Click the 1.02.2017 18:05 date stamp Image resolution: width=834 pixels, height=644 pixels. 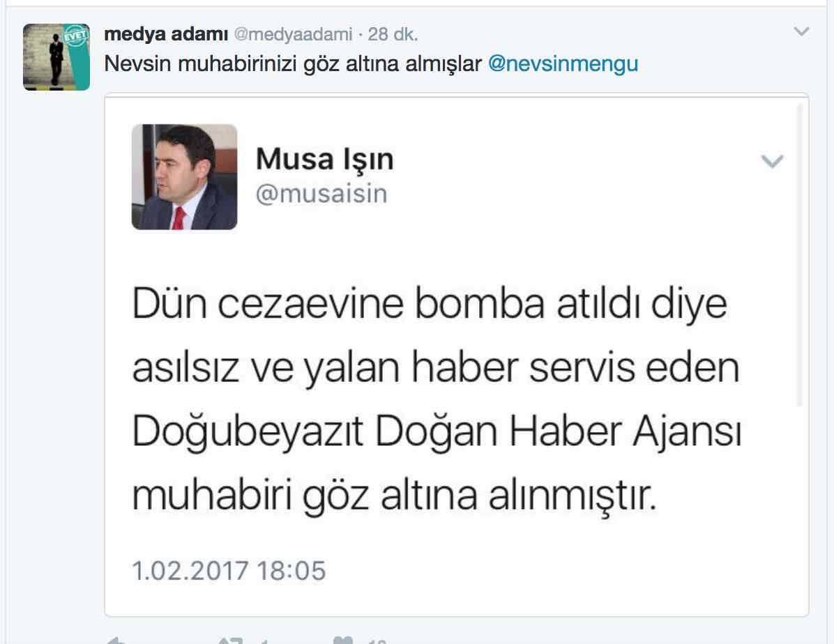(229, 571)
